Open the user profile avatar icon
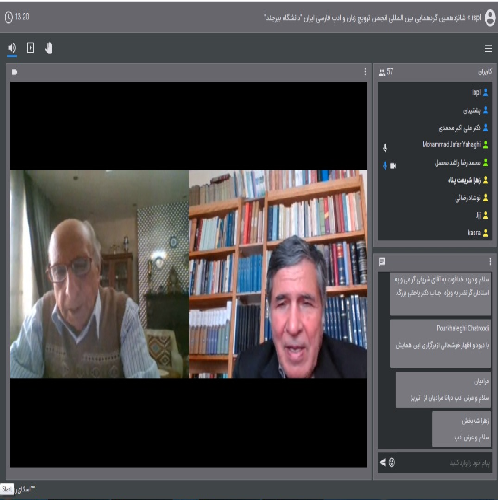This screenshot has width=499, height=501. point(490,17)
